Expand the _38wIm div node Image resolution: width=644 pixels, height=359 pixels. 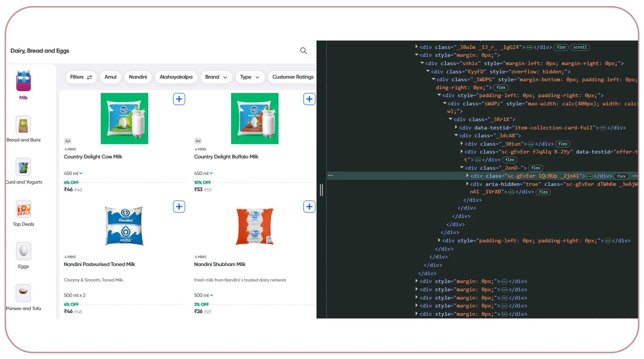[x=416, y=47]
